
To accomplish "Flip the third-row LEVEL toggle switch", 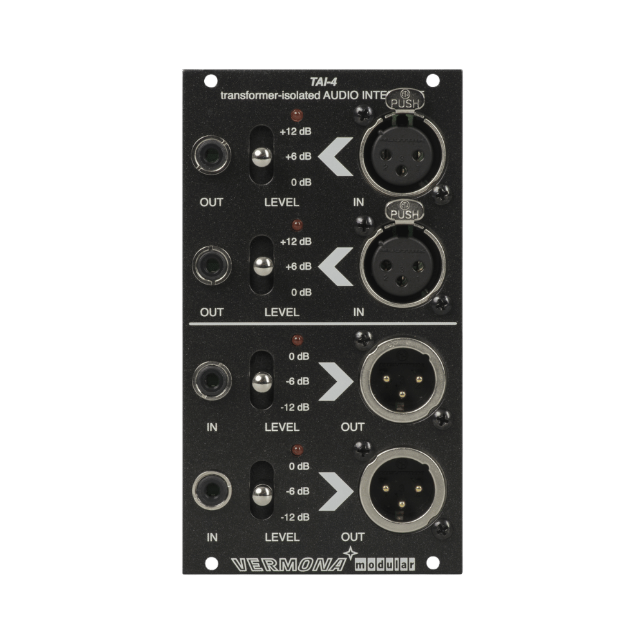I will [261, 381].
